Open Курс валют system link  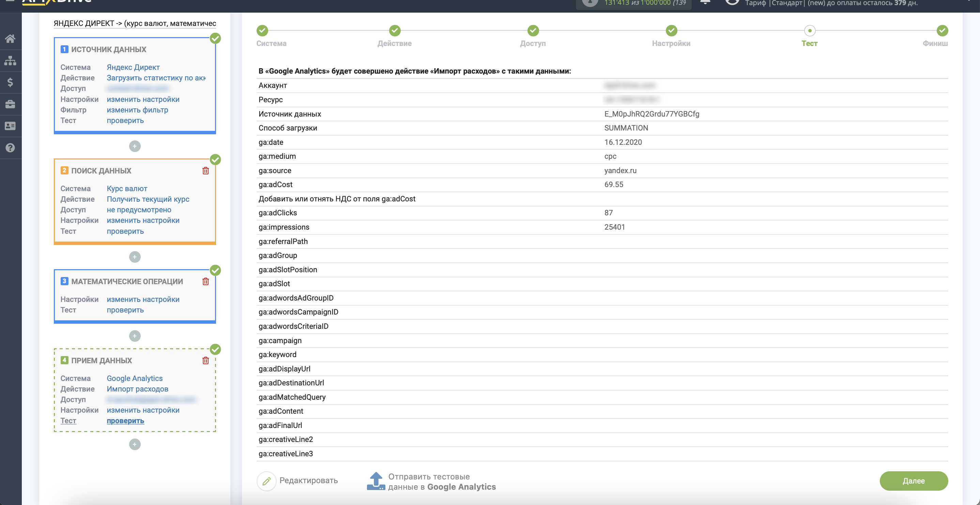point(127,188)
